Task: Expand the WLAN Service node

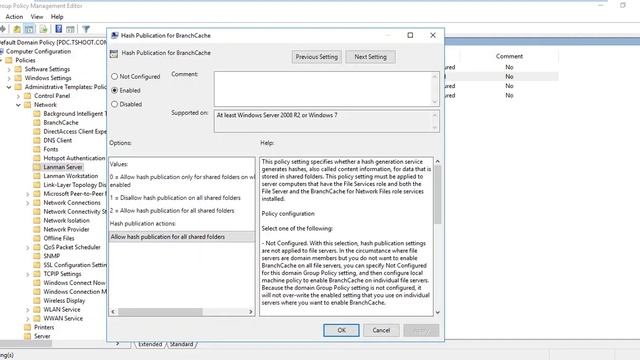Action: click(x=28, y=309)
